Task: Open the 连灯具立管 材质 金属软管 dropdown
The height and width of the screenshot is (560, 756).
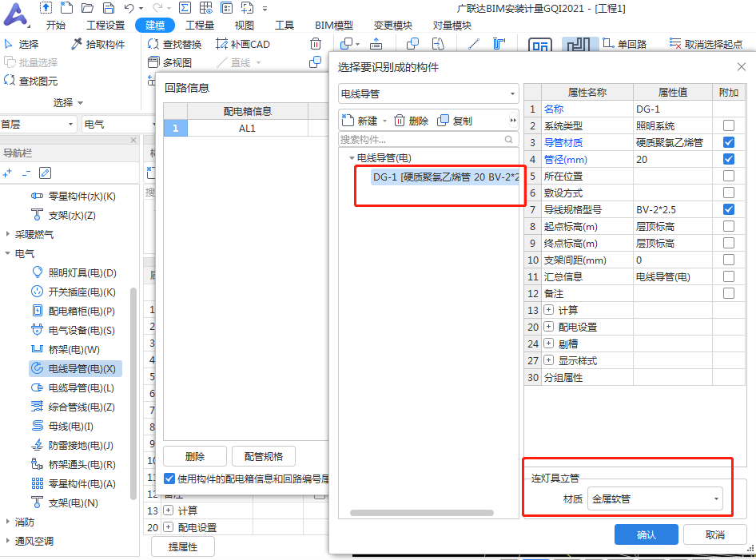Action: (x=656, y=498)
